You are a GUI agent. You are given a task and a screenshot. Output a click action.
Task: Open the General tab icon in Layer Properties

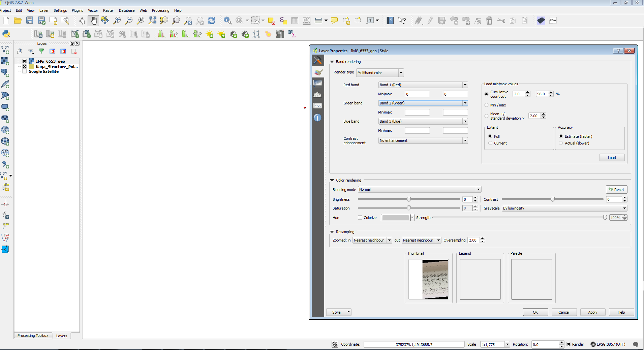pyautogui.click(x=317, y=60)
